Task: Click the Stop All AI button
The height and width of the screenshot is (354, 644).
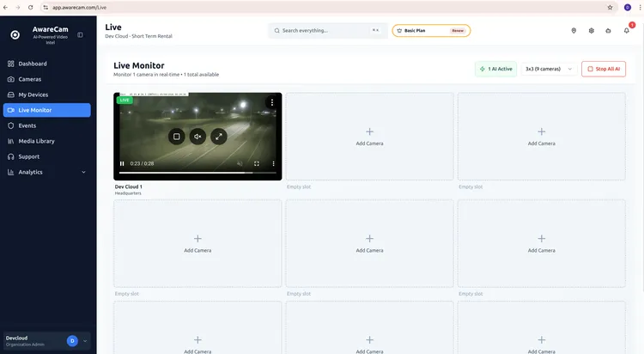Action: tap(604, 69)
